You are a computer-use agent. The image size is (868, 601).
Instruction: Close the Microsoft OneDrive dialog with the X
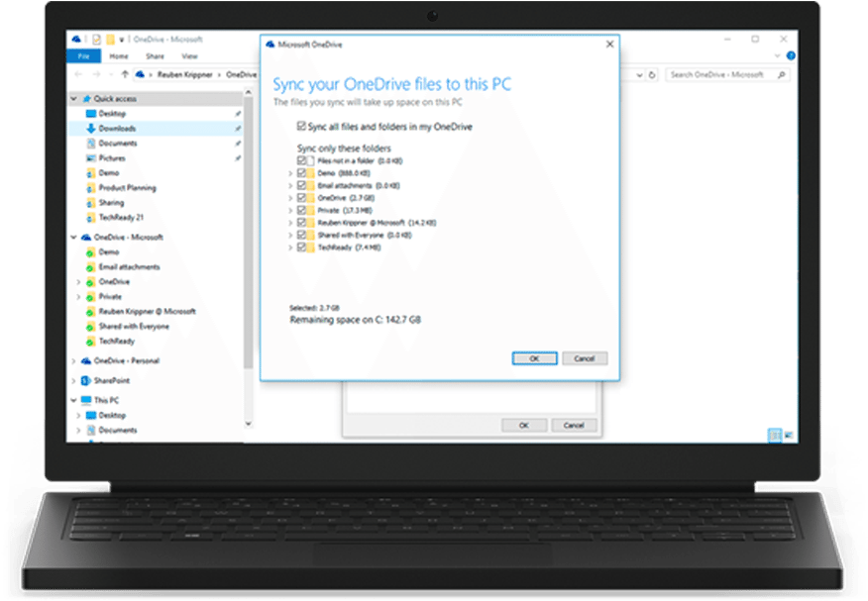[x=609, y=45]
